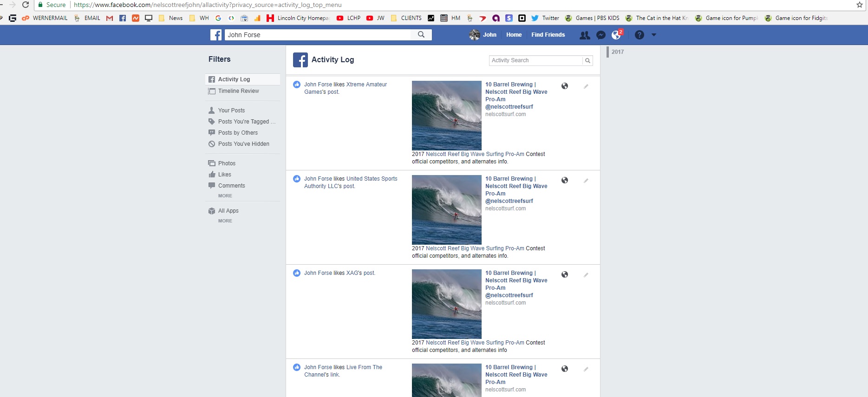Open John's profile from the header
Viewport: 868px width, 397px height.
click(x=483, y=35)
